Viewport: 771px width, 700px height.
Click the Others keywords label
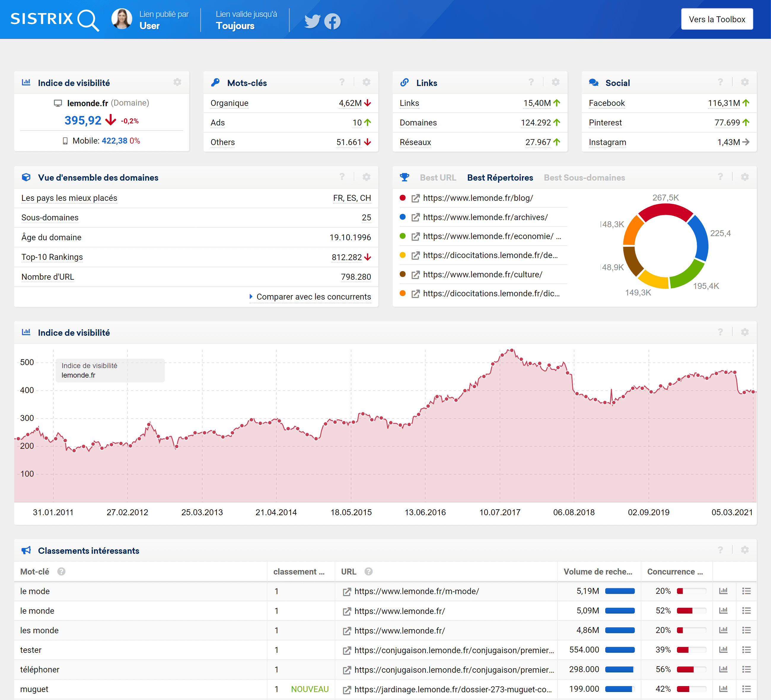[x=223, y=142]
